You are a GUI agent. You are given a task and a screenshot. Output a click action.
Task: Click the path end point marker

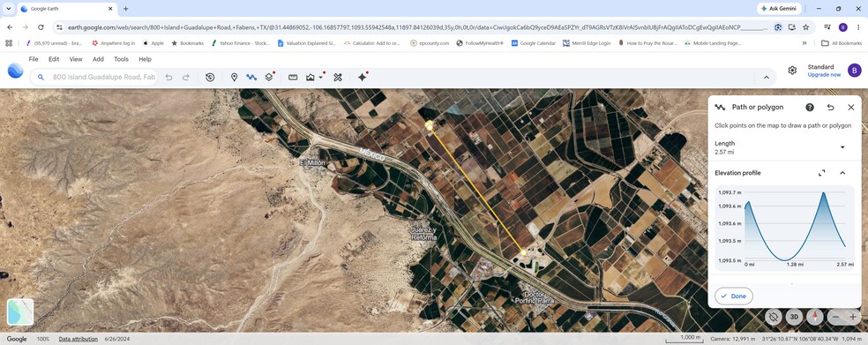click(x=523, y=252)
